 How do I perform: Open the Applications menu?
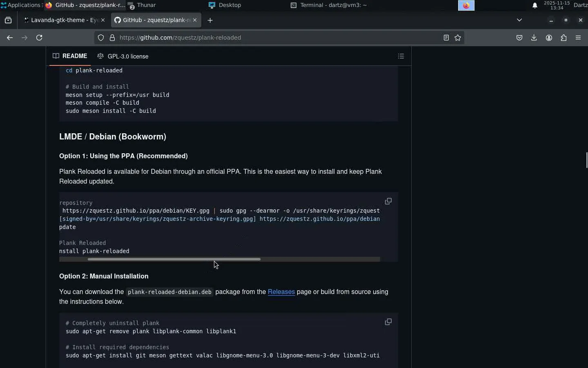(21, 5)
